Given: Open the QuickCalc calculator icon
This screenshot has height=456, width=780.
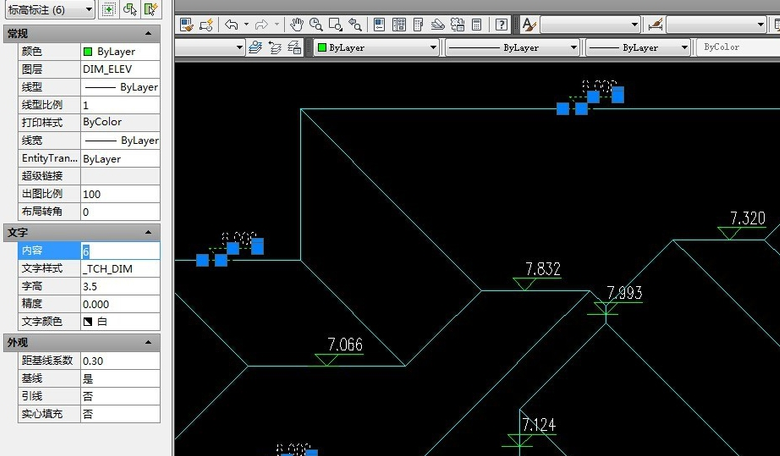Looking at the screenshot, I should tap(477, 24).
